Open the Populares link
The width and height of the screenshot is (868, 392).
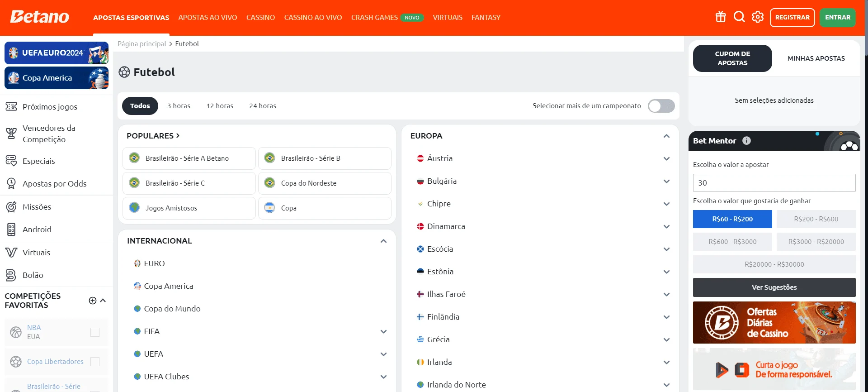click(153, 136)
